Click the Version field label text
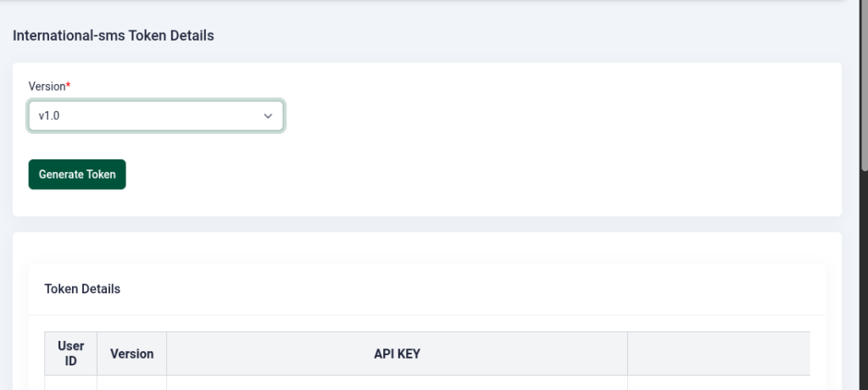 coord(47,86)
